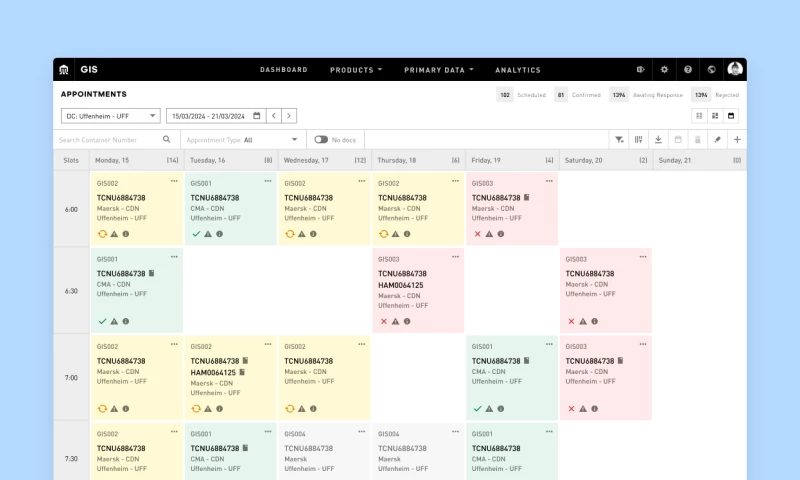Click the confirmed checkmark on Friday 7:00 card
The width and height of the screenshot is (800, 480).
pyautogui.click(x=478, y=409)
